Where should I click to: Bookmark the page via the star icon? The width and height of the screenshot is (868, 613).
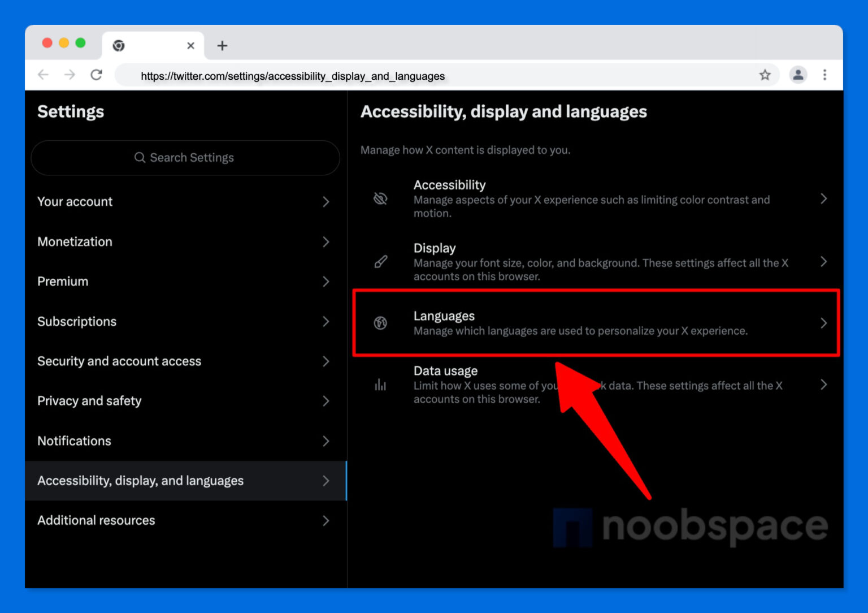(766, 75)
